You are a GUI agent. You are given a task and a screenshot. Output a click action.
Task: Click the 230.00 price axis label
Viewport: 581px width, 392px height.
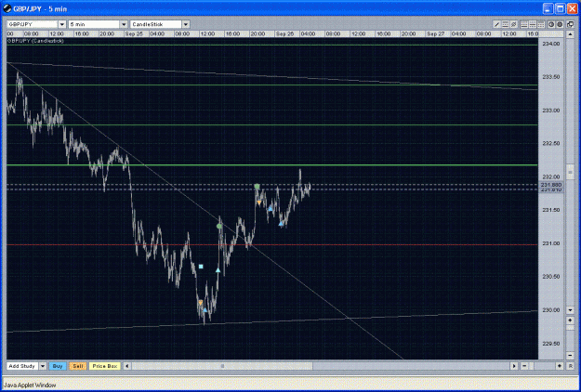pyautogui.click(x=551, y=310)
